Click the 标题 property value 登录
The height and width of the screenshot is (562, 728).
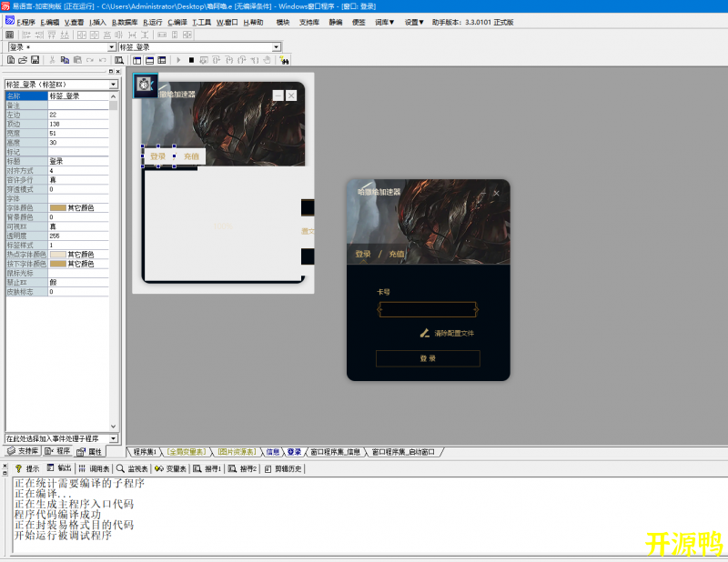(78, 161)
